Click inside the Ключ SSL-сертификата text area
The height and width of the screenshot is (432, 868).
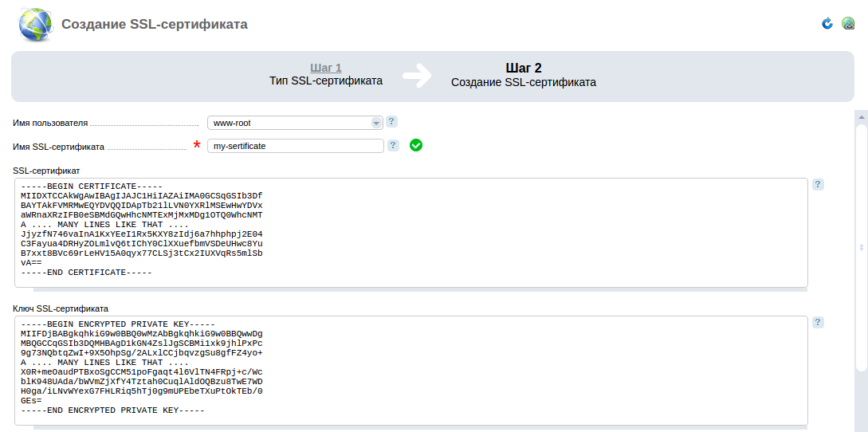coord(410,370)
